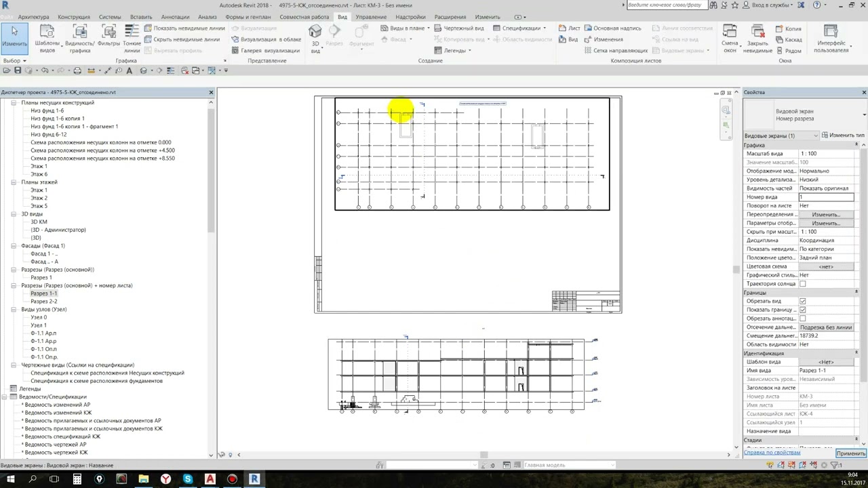The image size is (868, 488).
Task: Open Видовые экраны (1) type filter dropdown
Action: (x=781, y=136)
